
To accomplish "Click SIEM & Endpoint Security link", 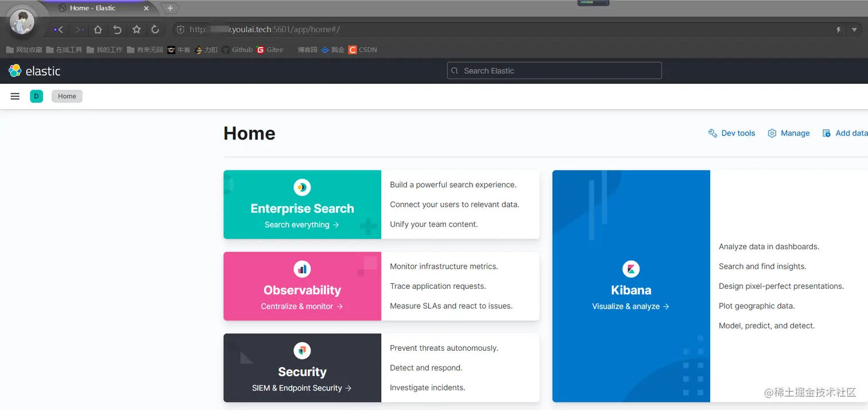I will coord(302,388).
